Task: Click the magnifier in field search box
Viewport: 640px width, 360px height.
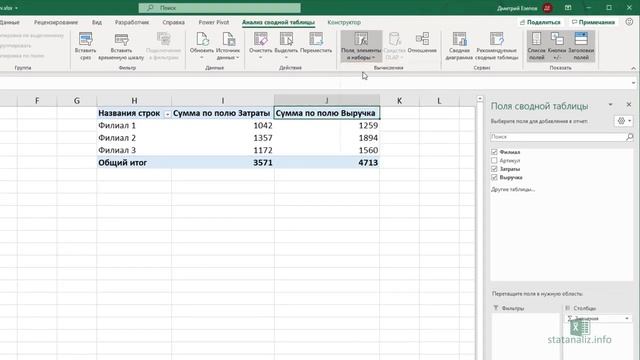Action: [x=629, y=137]
